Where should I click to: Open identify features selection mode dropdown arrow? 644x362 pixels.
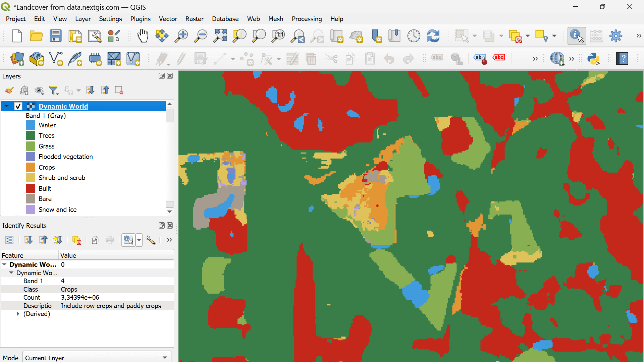139,240
